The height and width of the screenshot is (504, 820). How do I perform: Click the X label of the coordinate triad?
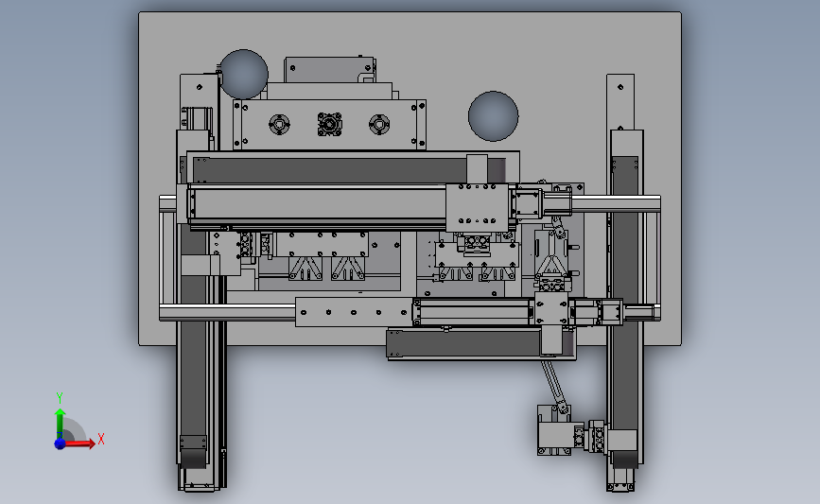click(x=101, y=439)
